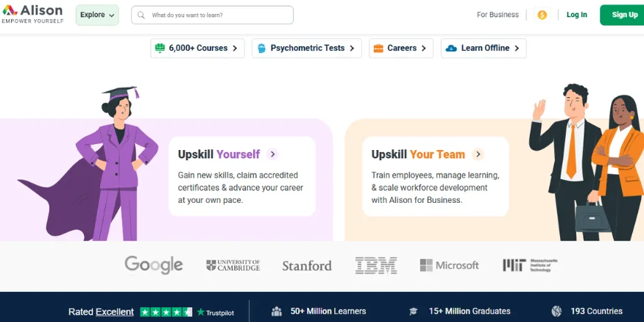Click the cloud download Learn Offline icon

pyautogui.click(x=451, y=48)
